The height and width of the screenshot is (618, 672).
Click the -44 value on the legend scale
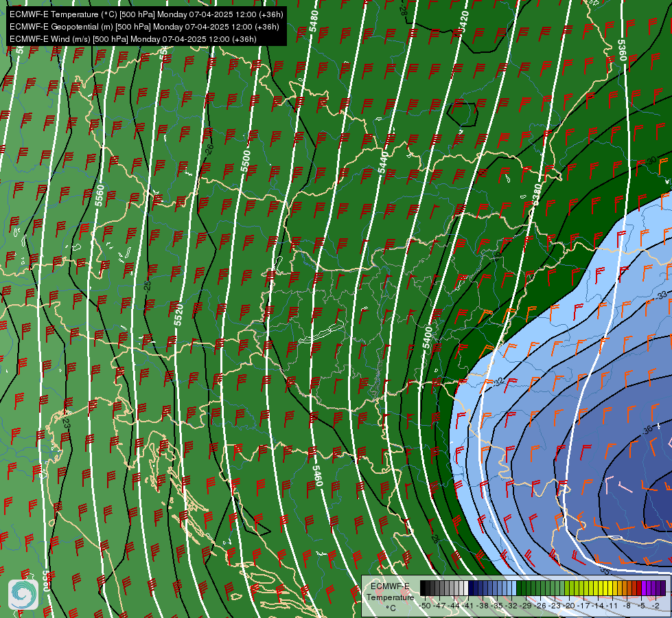453,606
